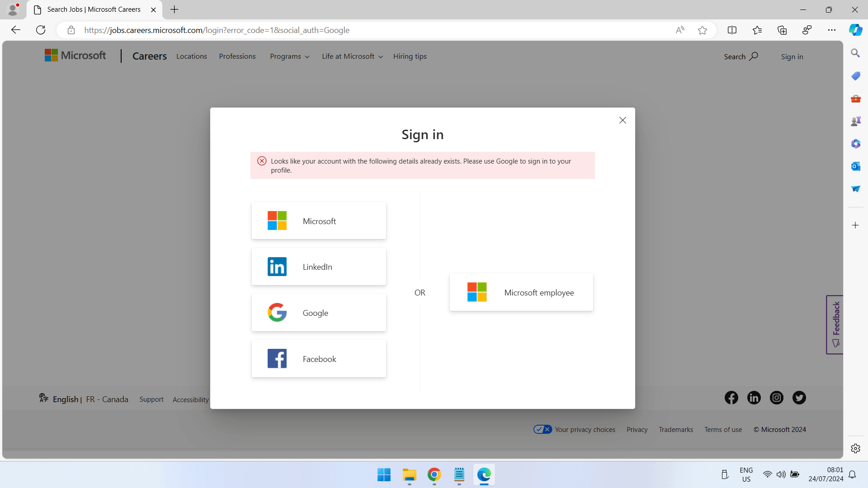The width and height of the screenshot is (868, 488).
Task: Click Read aloud icon in address bar
Action: click(x=680, y=30)
